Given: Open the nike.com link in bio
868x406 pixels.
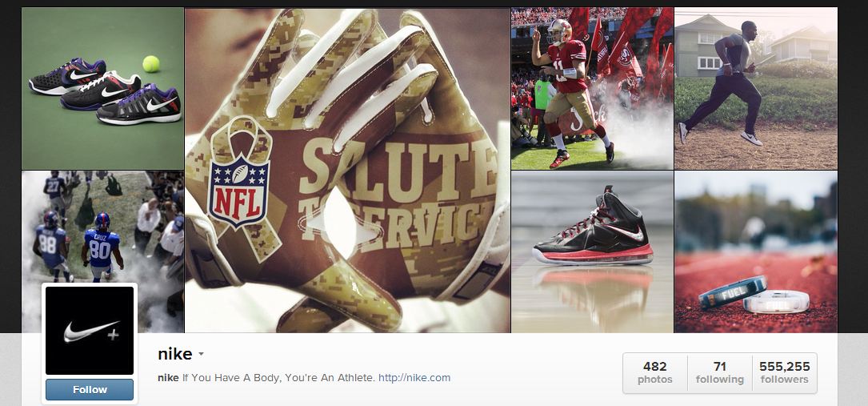Looking at the screenshot, I should coord(414,378).
